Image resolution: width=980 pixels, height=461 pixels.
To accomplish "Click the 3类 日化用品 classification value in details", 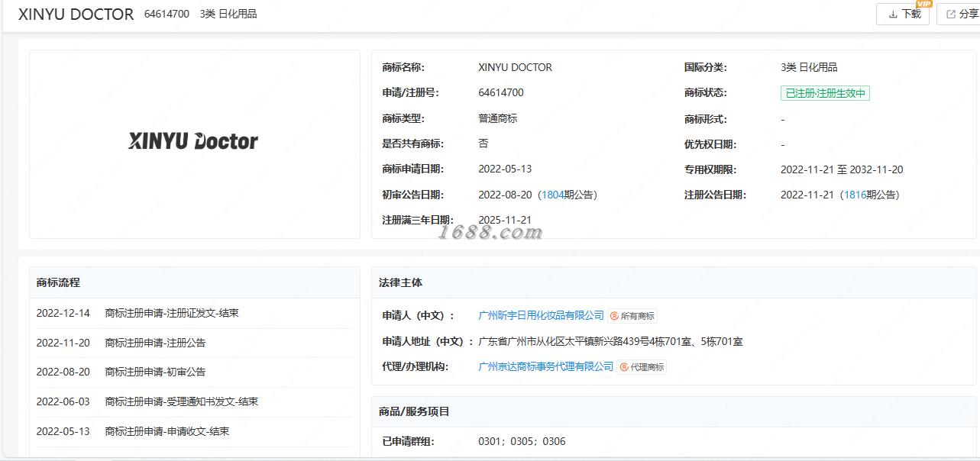I will [x=809, y=67].
